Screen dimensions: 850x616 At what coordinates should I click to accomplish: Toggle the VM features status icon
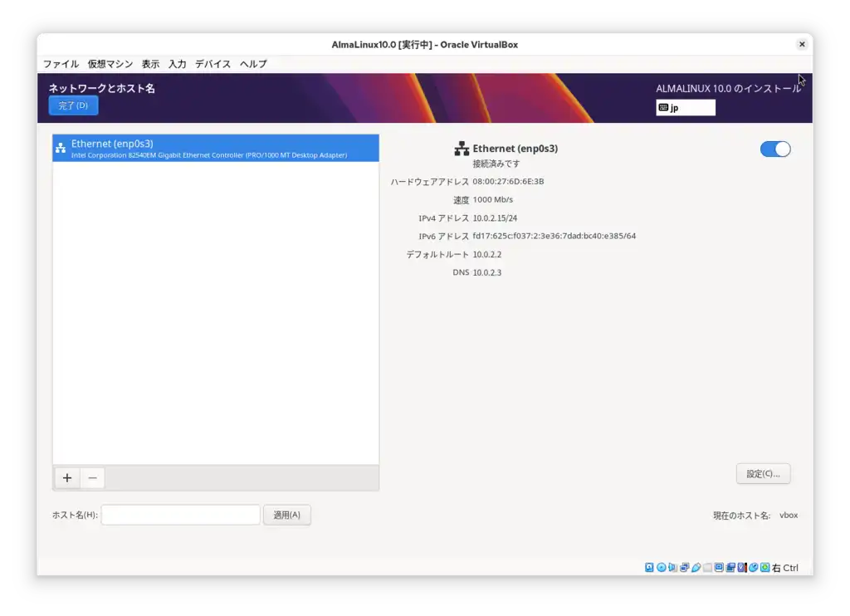click(x=741, y=567)
